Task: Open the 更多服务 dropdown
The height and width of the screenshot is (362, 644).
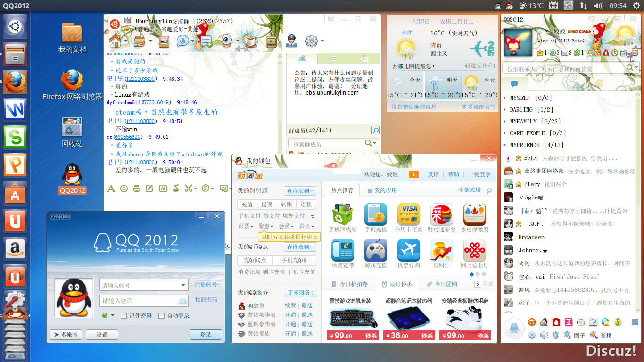Action: pyautogui.click(x=300, y=293)
